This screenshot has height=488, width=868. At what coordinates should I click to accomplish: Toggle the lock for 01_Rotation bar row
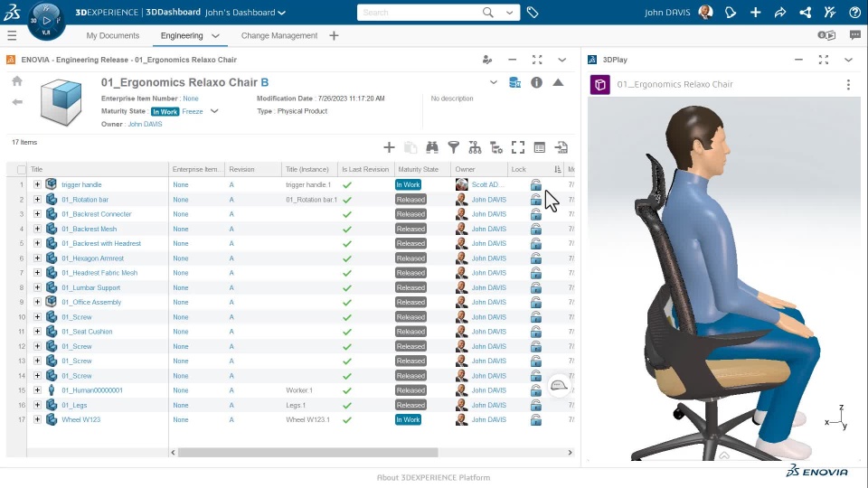point(536,200)
